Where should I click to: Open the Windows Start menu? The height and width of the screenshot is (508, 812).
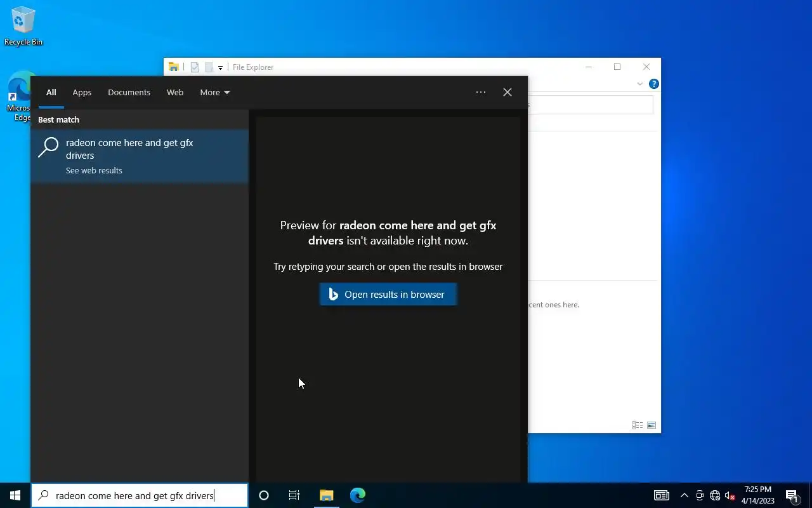(15, 495)
